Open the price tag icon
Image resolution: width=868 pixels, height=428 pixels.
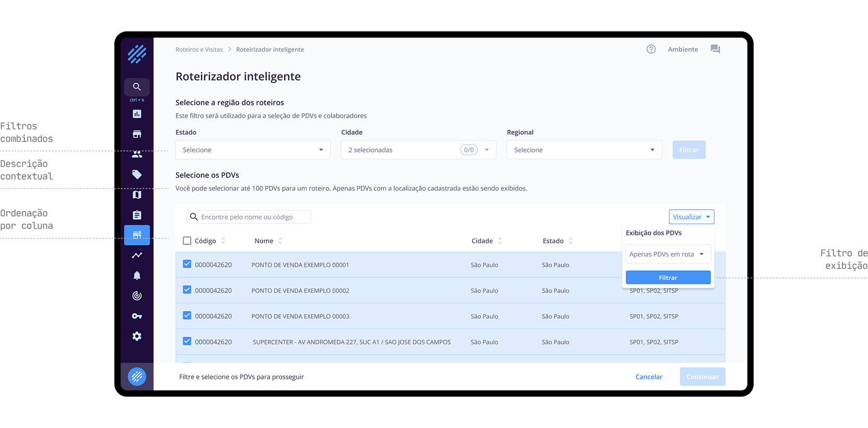pos(137,175)
